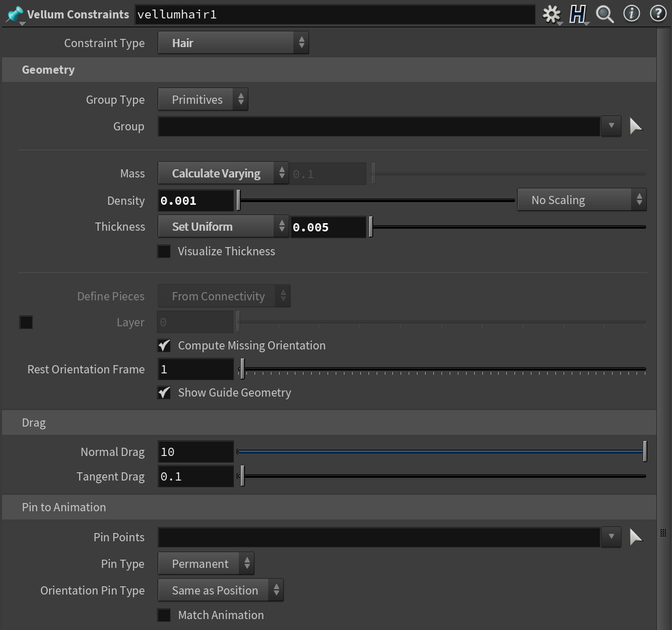Toggle the Layer checkbox
This screenshot has width=672, height=630.
click(x=26, y=322)
